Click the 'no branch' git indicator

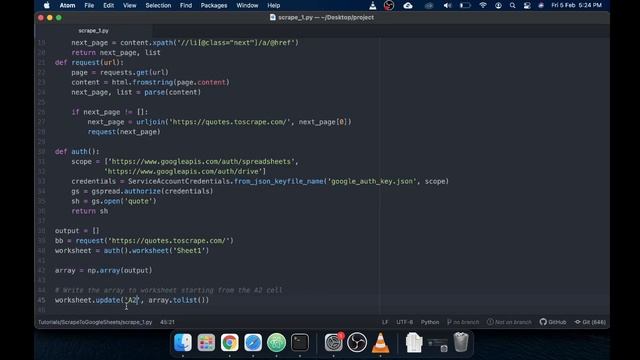click(463, 322)
